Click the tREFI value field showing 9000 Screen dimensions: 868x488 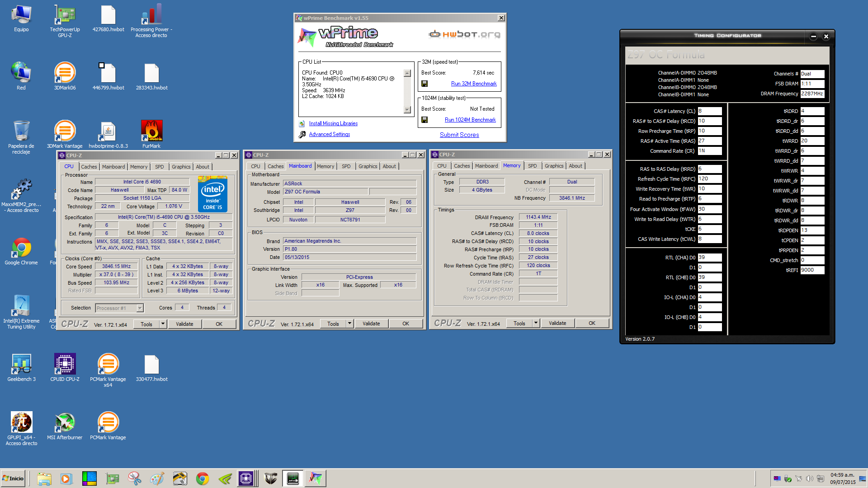(812, 270)
